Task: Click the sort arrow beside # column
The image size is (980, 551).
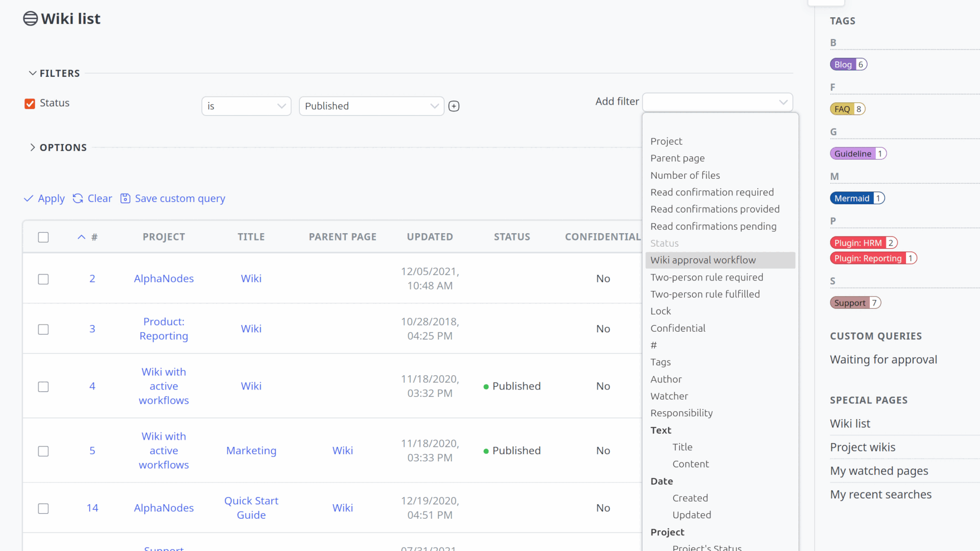Action: [x=81, y=237]
